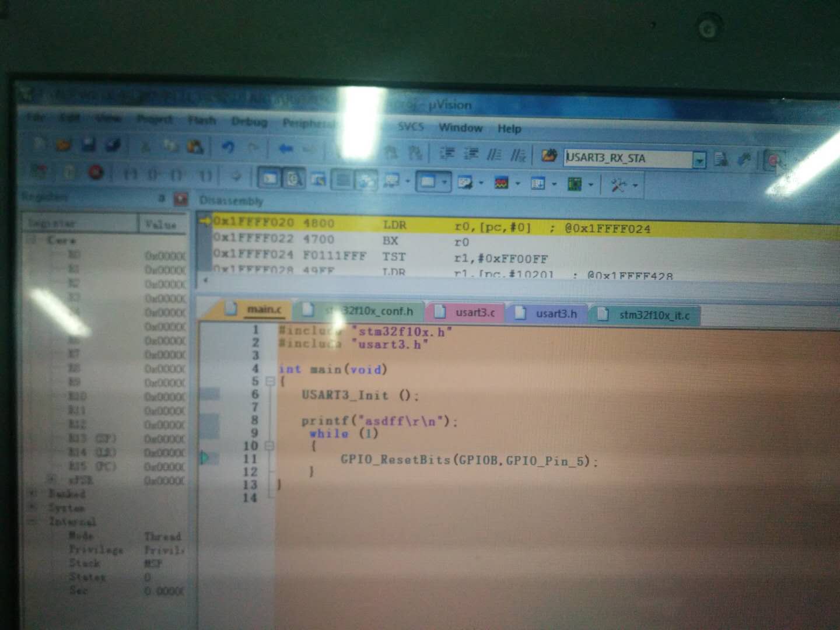Open the debug Toolbox wrench icon

(618, 185)
